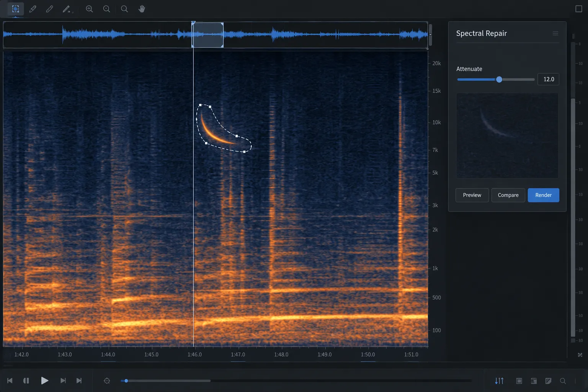Click the Compare button
Viewport: 588px width, 392px height.
click(x=508, y=195)
